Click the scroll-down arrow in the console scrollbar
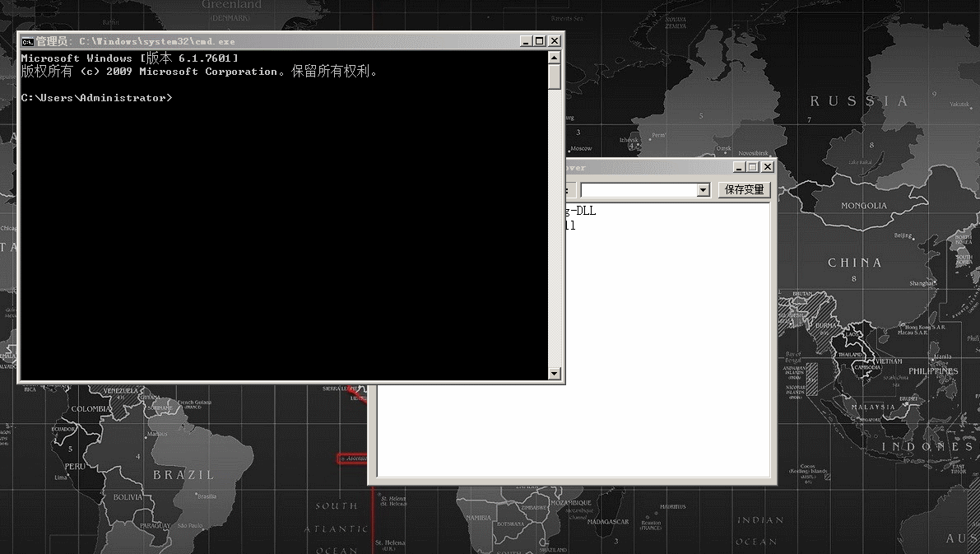Image resolution: width=980 pixels, height=554 pixels. [555, 371]
